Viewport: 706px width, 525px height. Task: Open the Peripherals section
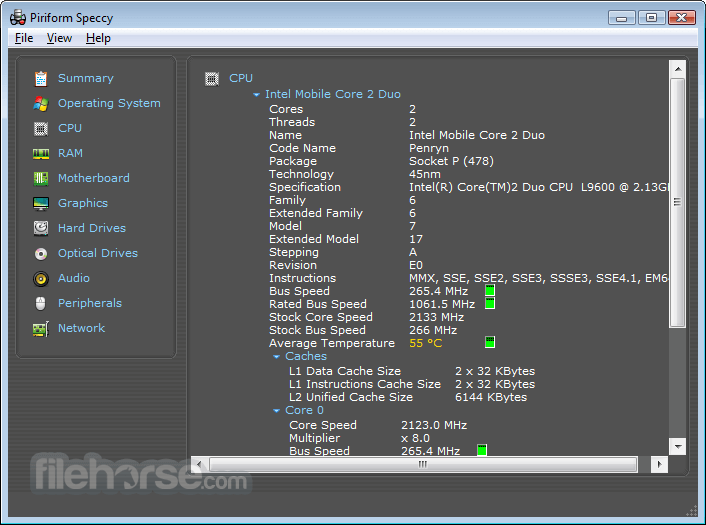tap(90, 303)
